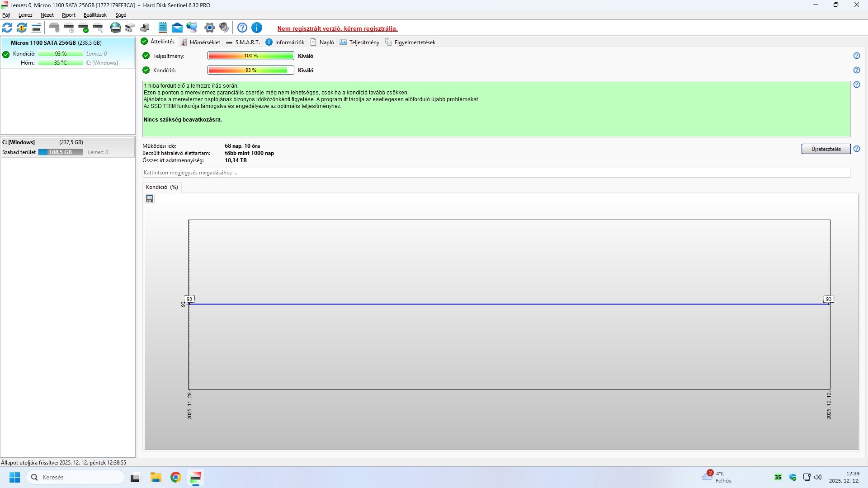The image size is (868, 488).
Task: Click the disk with green checkmark icon
Action: pyautogui.click(x=84, y=28)
